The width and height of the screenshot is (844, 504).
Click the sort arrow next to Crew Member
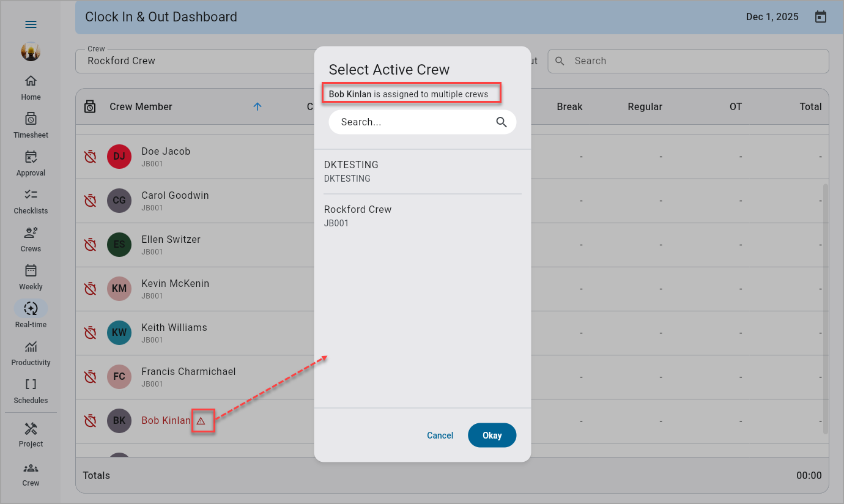click(257, 106)
